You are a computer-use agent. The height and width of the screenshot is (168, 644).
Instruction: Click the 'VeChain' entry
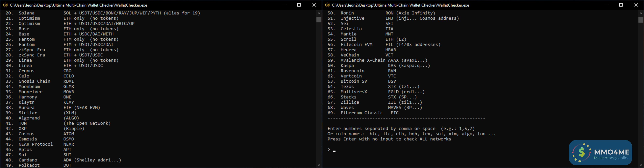pyautogui.click(x=350, y=55)
